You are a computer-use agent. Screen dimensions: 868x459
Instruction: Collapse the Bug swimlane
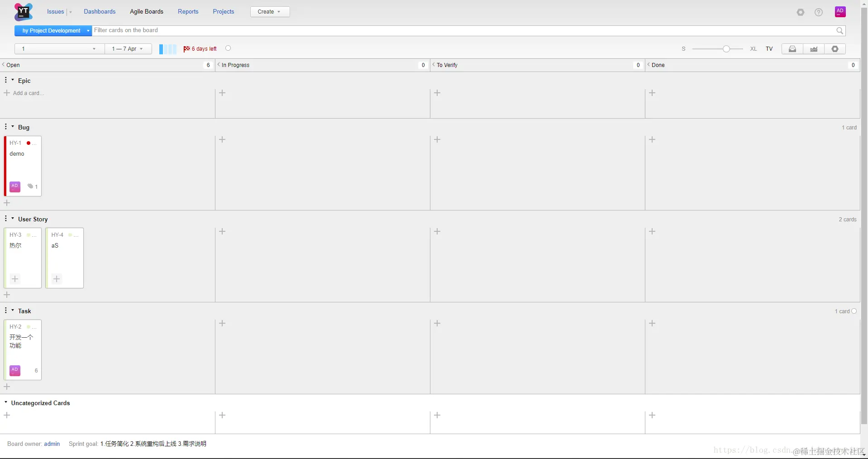(13, 126)
